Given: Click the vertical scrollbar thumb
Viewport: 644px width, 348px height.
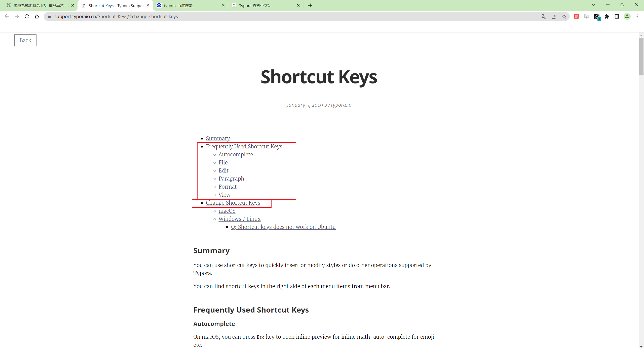Looking at the screenshot, I should tap(641, 56).
